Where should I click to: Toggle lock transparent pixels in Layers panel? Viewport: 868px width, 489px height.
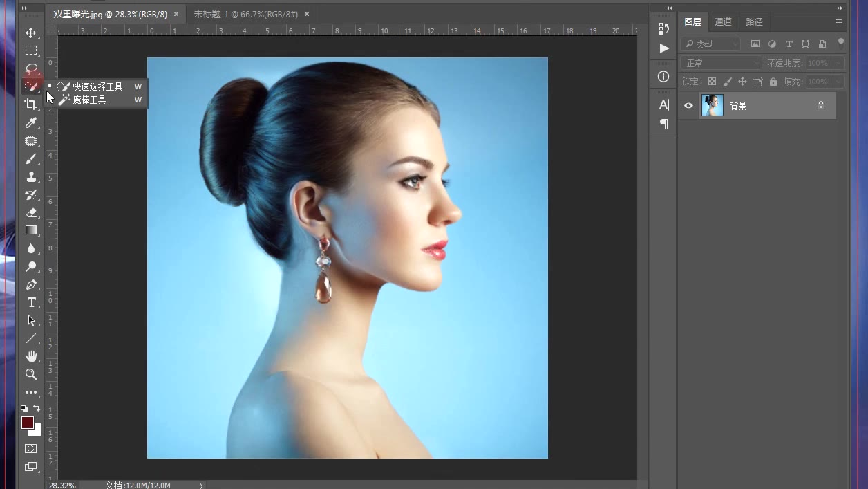(712, 82)
